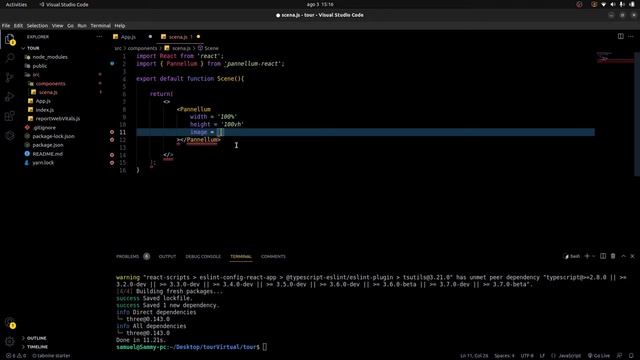Split the editor right

click(620, 36)
